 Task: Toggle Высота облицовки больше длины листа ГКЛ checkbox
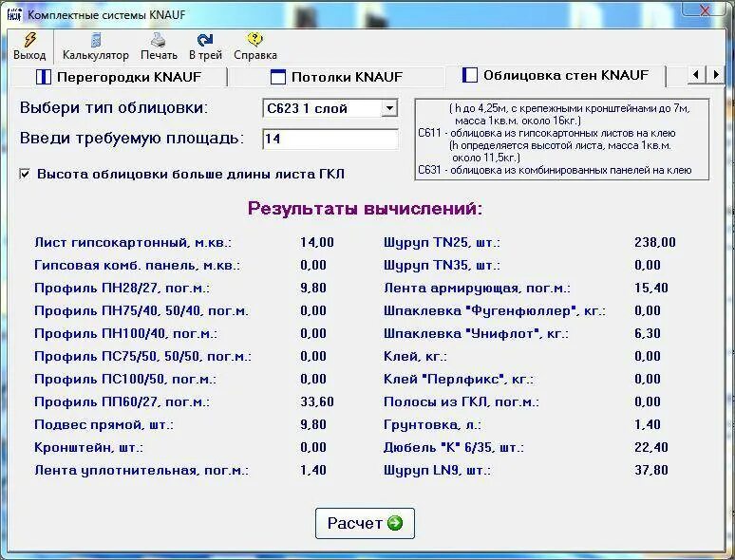[25, 175]
